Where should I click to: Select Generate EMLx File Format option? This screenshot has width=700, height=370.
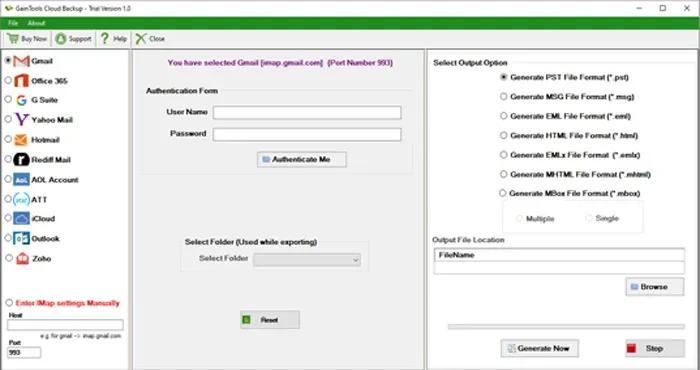(x=504, y=154)
